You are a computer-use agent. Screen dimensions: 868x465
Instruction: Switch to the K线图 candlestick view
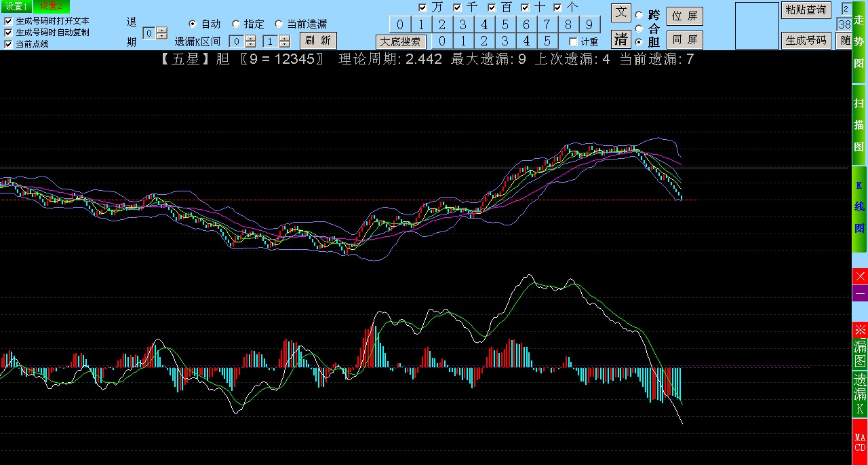859,207
